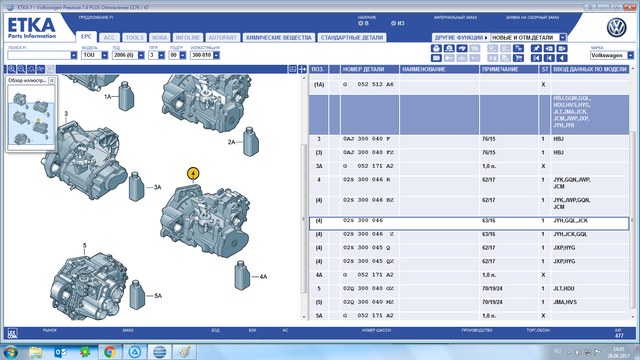Click the yellow callout number 4

coord(193,173)
